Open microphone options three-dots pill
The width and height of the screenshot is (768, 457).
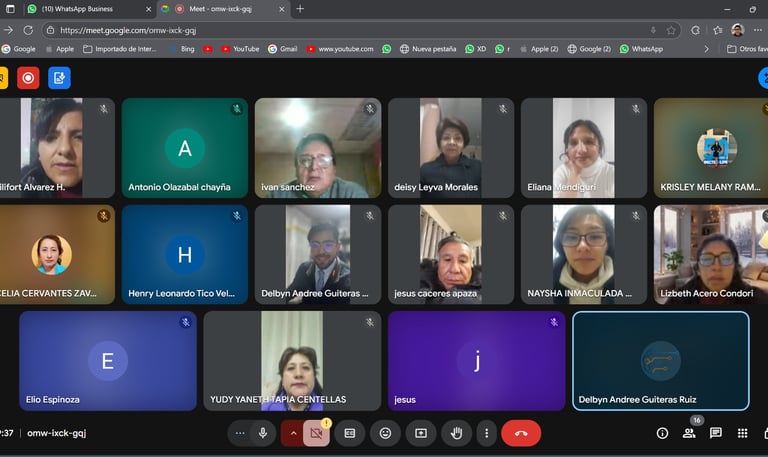click(240, 433)
